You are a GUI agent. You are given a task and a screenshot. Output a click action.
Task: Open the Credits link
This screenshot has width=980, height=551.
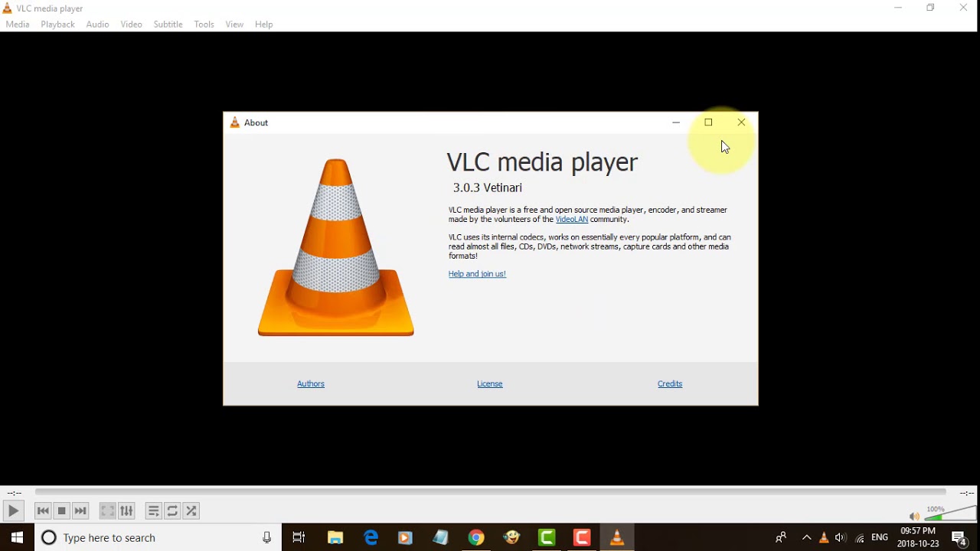[670, 384]
